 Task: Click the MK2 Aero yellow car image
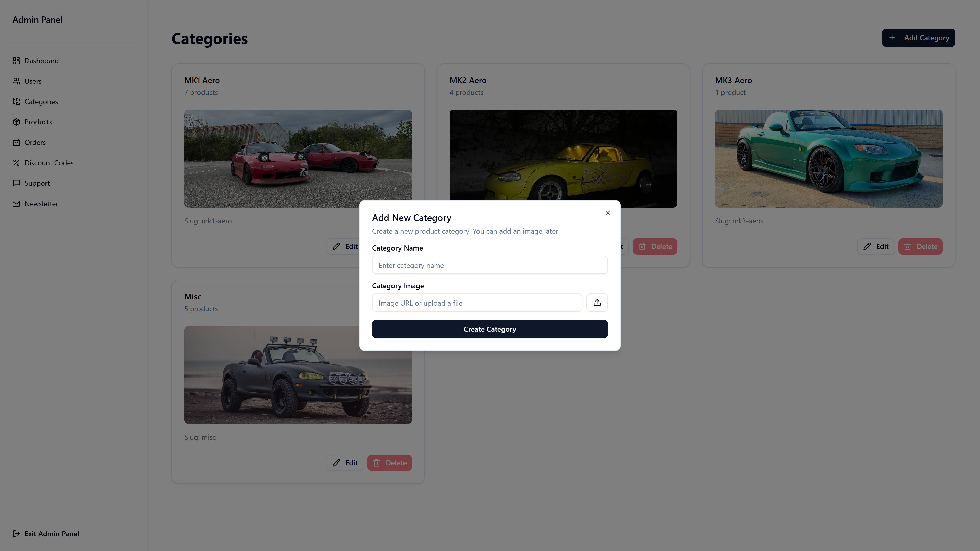[563, 155]
